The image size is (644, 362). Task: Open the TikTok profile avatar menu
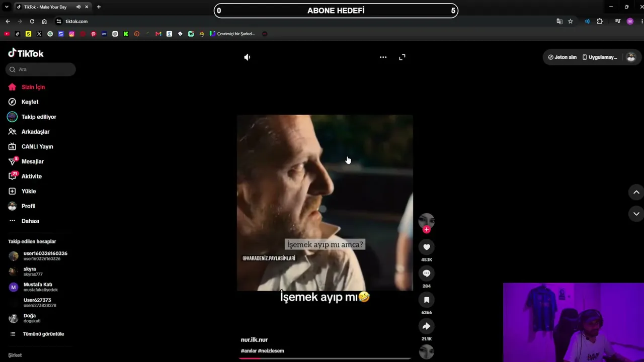[631, 57]
